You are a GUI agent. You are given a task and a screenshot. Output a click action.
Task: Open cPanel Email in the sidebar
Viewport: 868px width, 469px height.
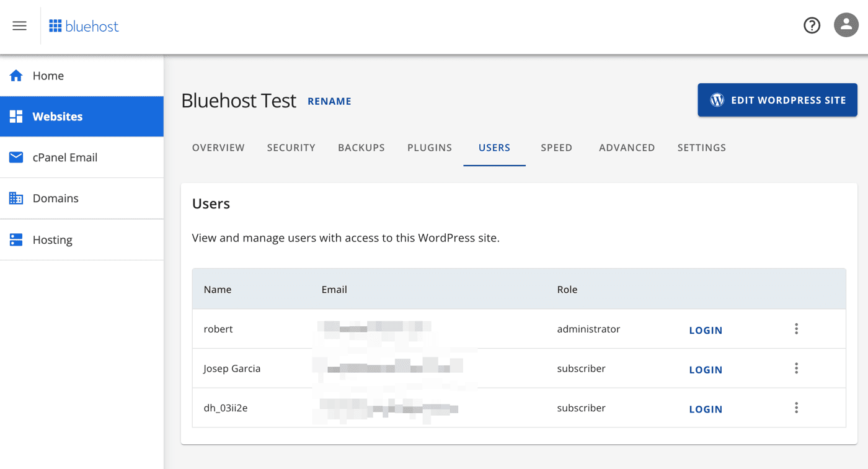82,158
